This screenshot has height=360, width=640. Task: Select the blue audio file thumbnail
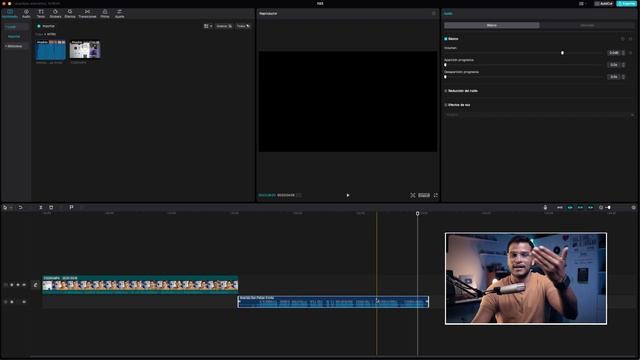[x=51, y=50]
